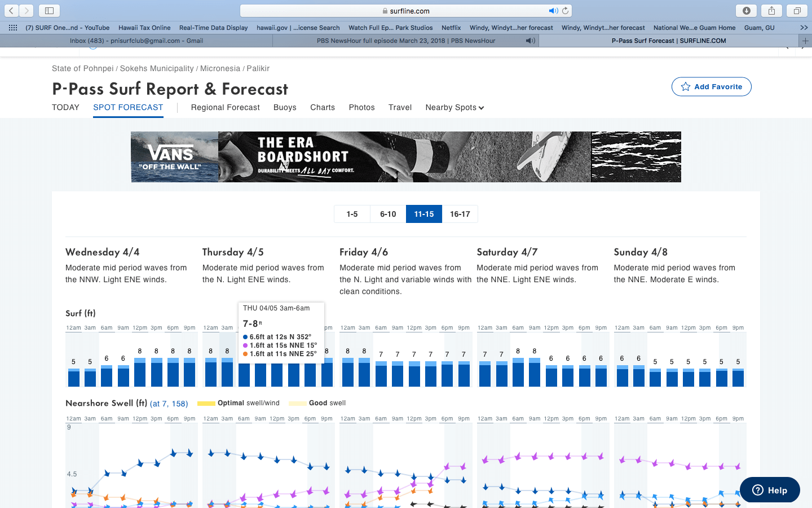Click Friday 9pm purple swell arrow marker
This screenshot has width=812, height=508.
464,466
